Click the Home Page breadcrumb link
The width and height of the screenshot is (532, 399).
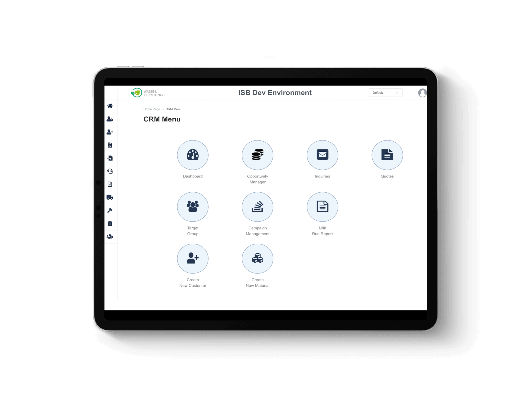tap(151, 109)
